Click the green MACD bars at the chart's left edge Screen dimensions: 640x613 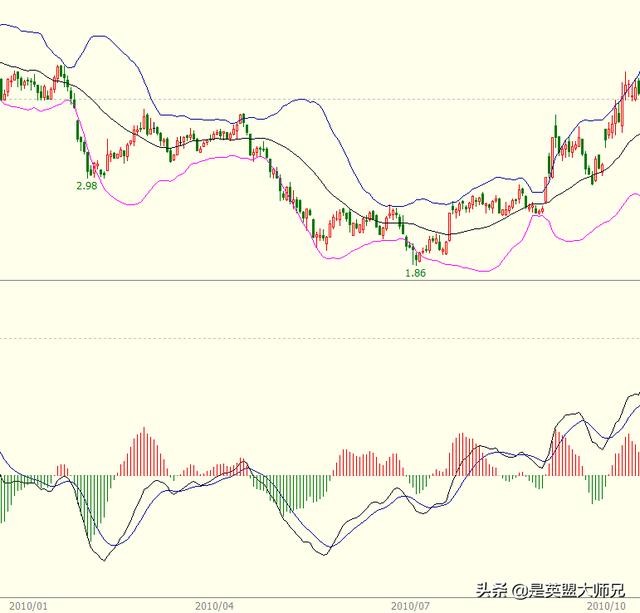pos(12,490)
